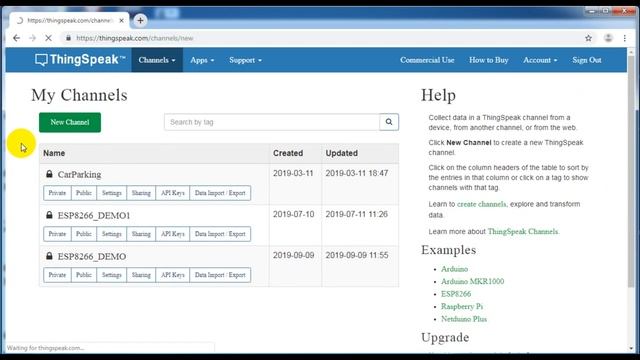Focus the Search by tag field
Image resolution: width=640 pixels, height=360 pixels.
[x=272, y=122]
